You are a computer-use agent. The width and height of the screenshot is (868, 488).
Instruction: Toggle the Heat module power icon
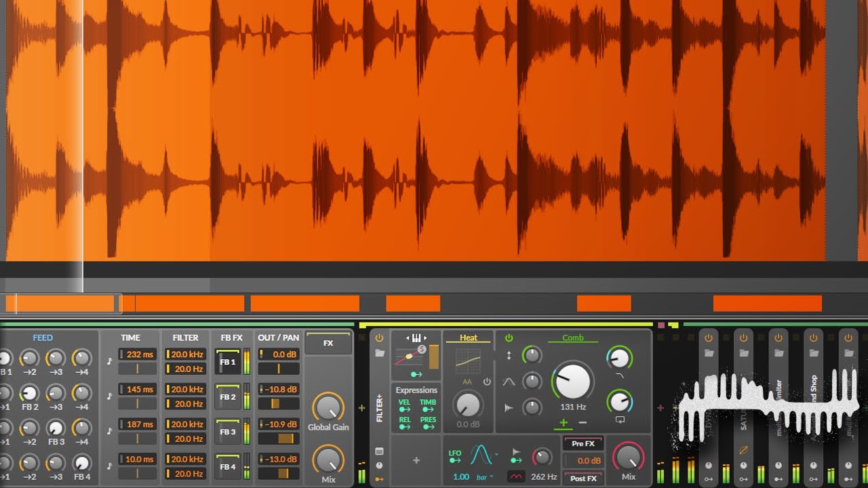point(486,382)
